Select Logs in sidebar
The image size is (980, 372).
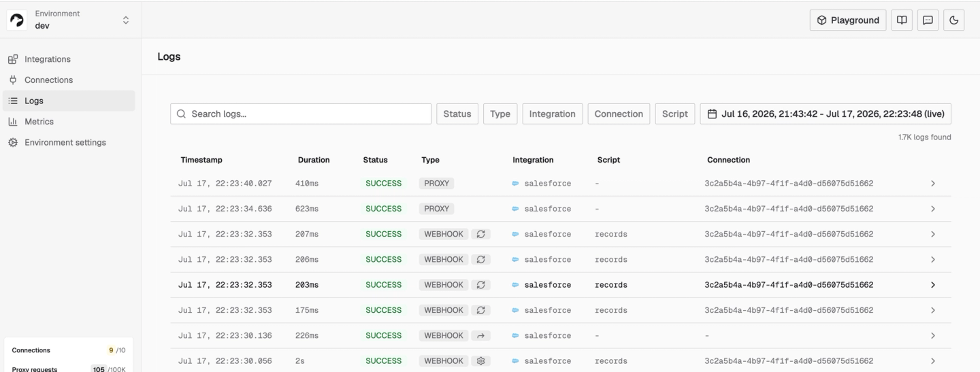(x=69, y=101)
